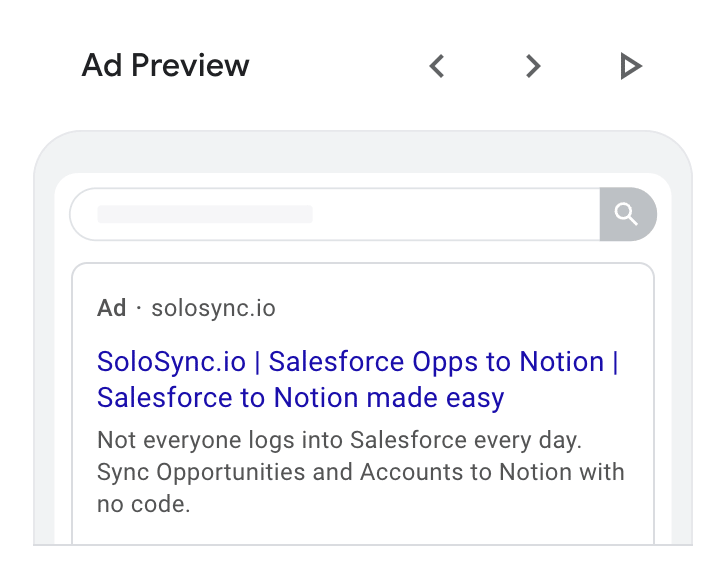724x578 pixels.
Task: Select description "Not everyone logs into Salesforce every day."
Action: tap(339, 440)
